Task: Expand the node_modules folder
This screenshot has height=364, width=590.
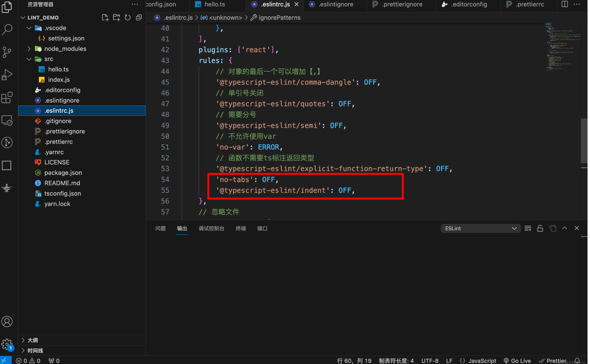Action: tap(29, 49)
